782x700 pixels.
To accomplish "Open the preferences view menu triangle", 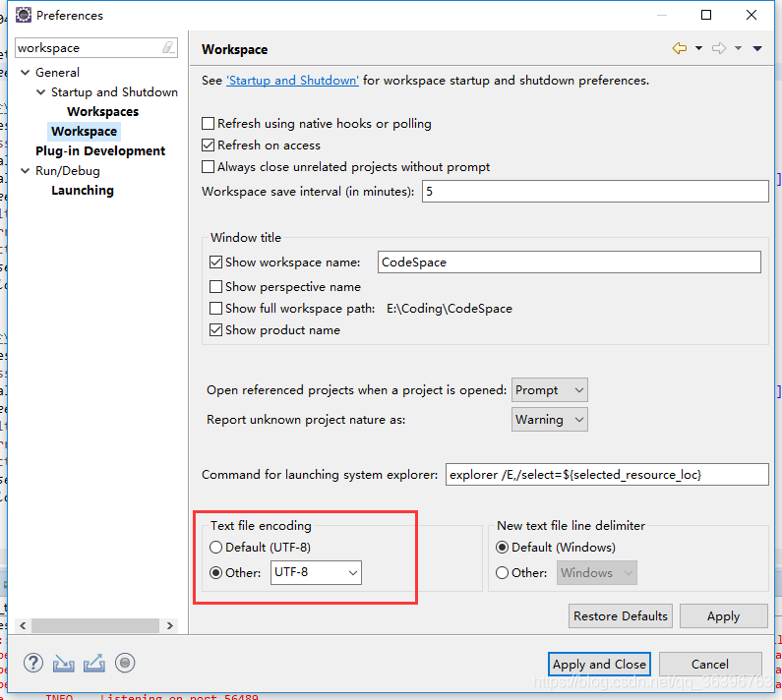I will [757, 48].
